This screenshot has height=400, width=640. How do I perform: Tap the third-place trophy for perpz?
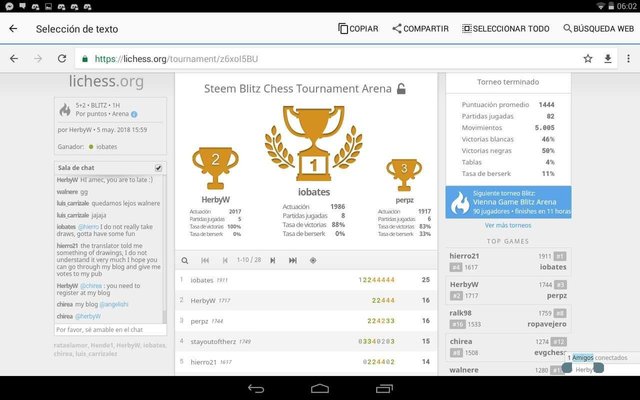pyautogui.click(x=404, y=175)
